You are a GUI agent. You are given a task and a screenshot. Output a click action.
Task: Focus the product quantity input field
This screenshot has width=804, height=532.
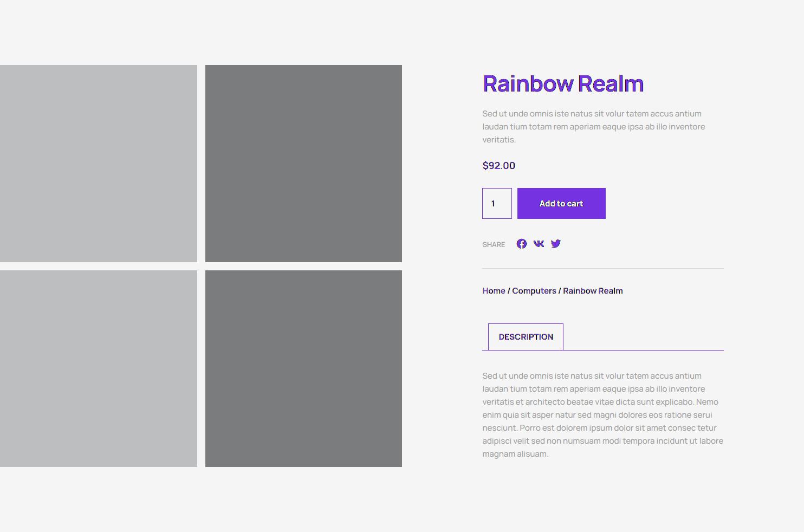[x=497, y=204]
